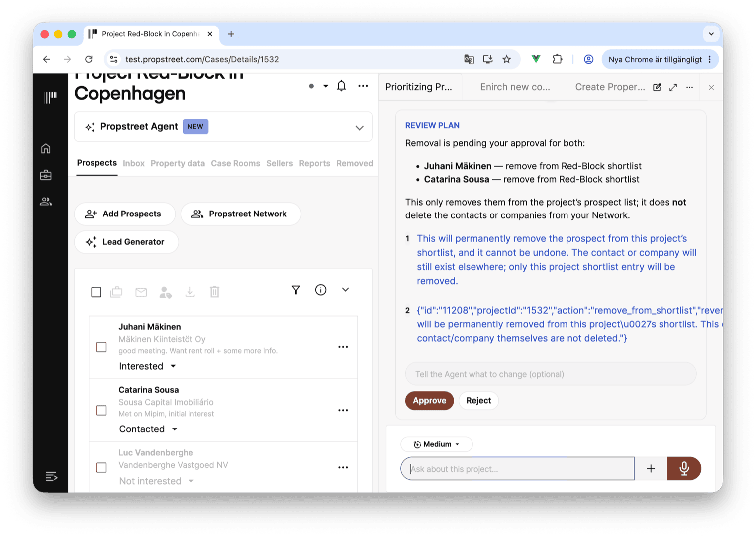Screen dimensions: 756x536
Task: Open Juhani Mäkinen row three-dot menu
Action: click(x=343, y=347)
